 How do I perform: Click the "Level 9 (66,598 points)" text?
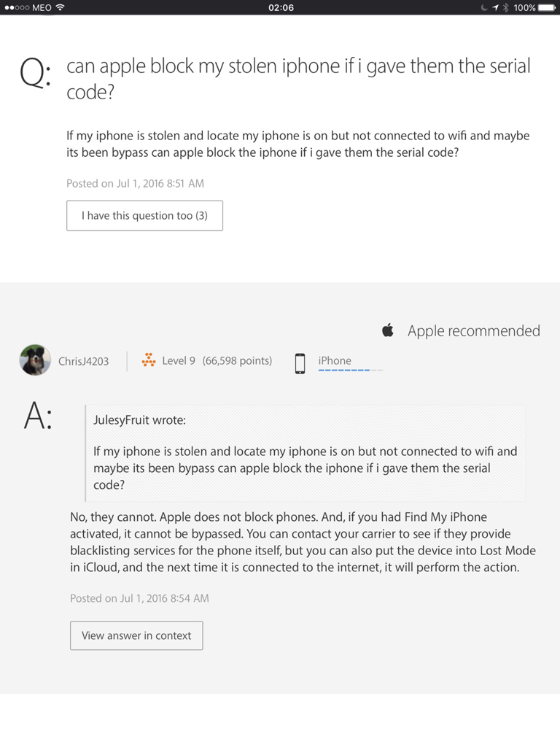217,360
